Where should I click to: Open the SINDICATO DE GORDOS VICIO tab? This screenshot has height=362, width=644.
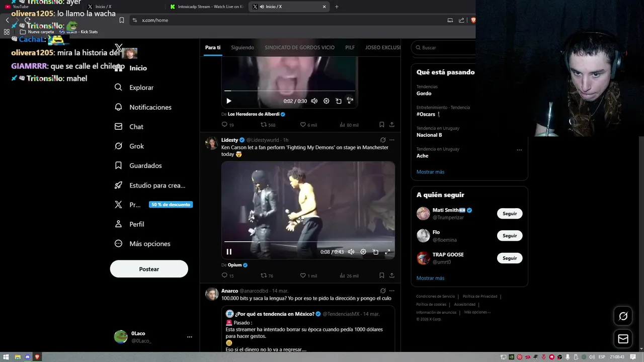[299, 47]
